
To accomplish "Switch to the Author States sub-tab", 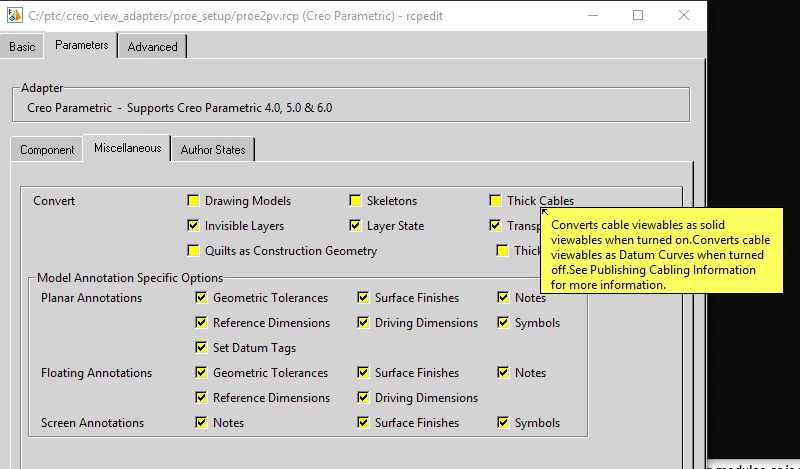I will point(213,150).
